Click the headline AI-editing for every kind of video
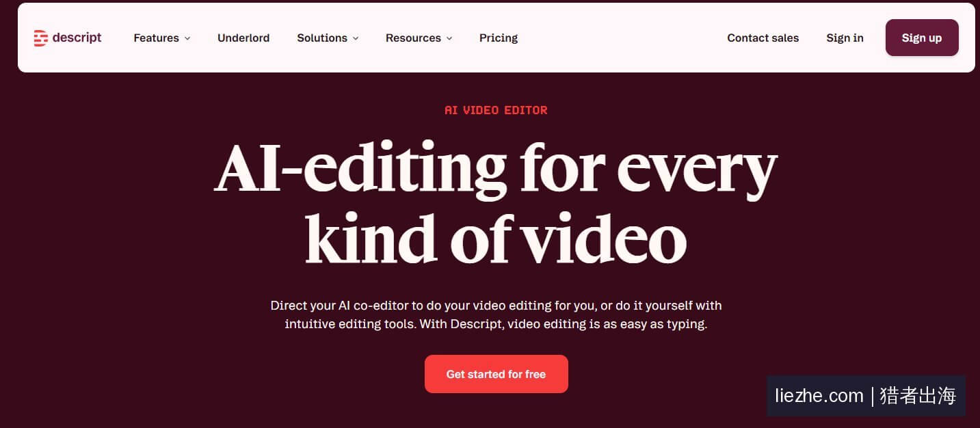 (496, 203)
